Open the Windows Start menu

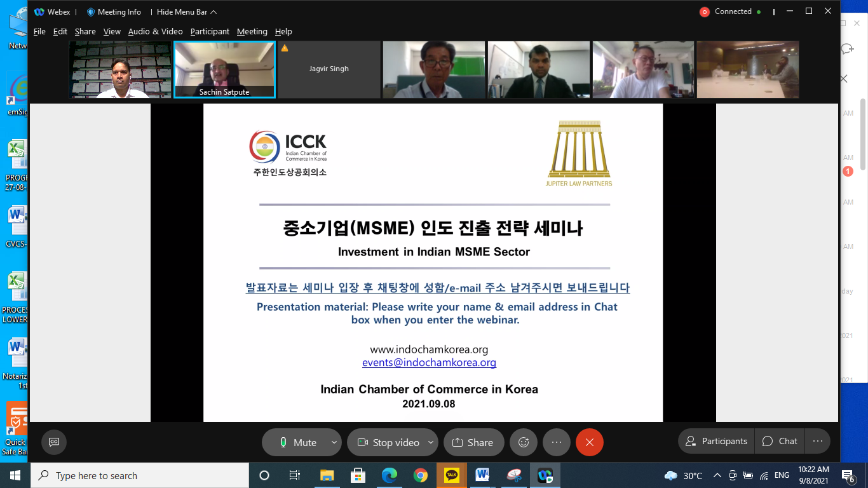[x=15, y=475]
